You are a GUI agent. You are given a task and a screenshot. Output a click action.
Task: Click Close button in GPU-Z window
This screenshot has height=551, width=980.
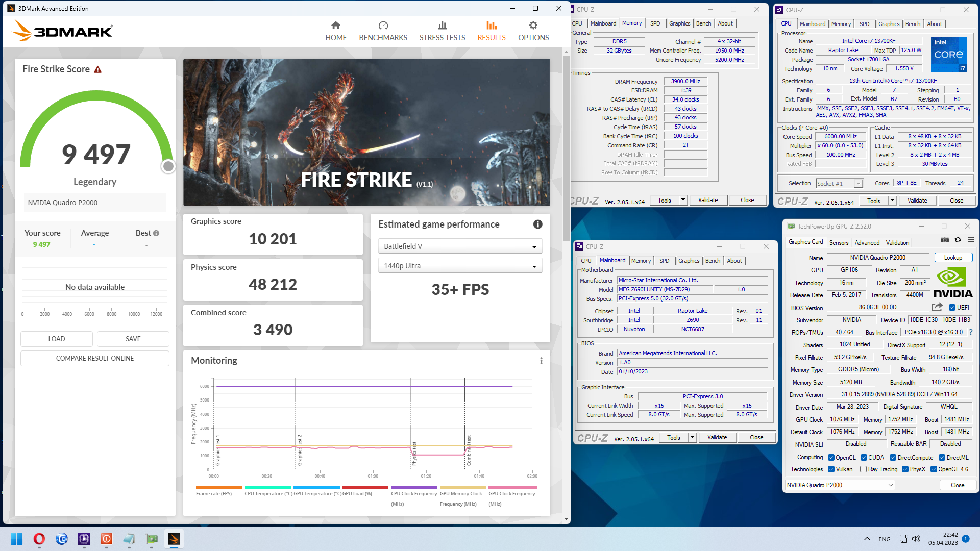958,485
